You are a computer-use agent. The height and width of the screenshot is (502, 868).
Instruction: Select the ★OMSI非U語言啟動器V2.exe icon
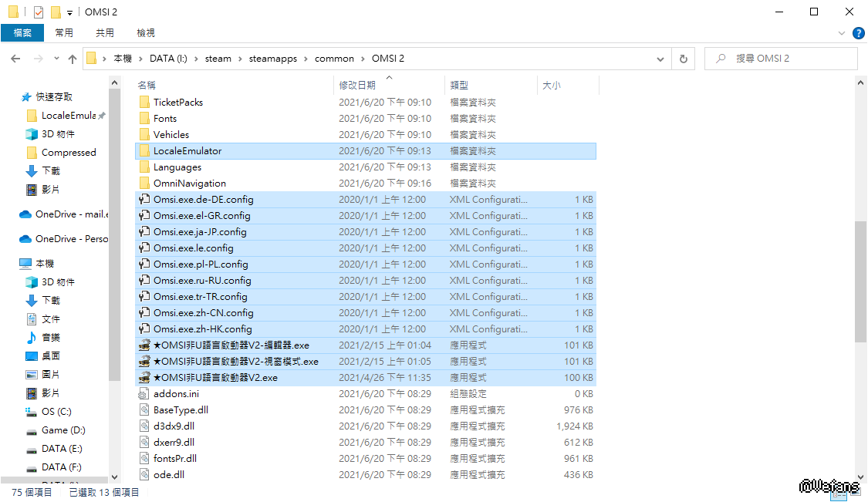click(144, 378)
